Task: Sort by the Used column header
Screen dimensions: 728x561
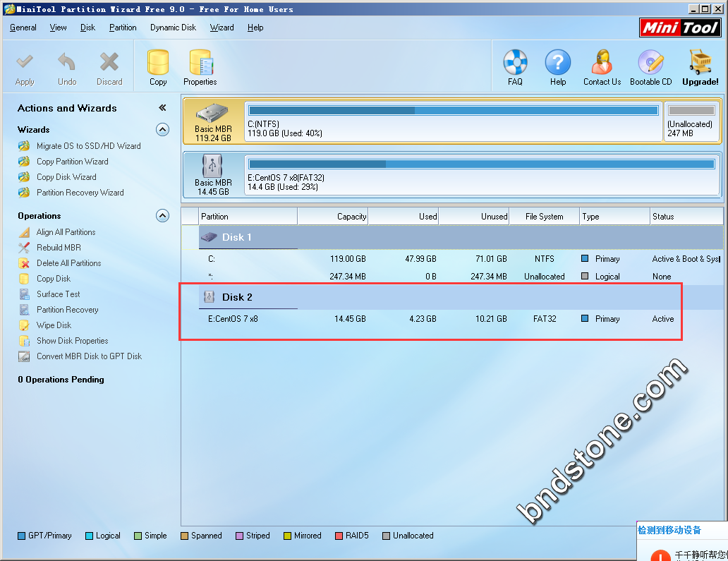Action: 404,217
